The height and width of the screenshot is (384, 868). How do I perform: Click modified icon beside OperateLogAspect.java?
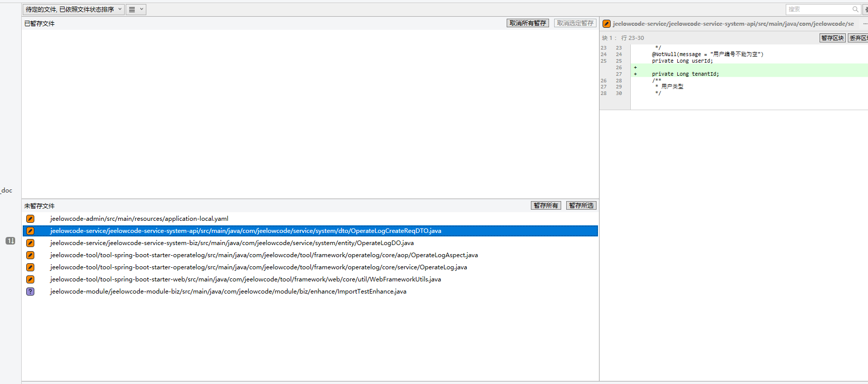click(x=30, y=255)
